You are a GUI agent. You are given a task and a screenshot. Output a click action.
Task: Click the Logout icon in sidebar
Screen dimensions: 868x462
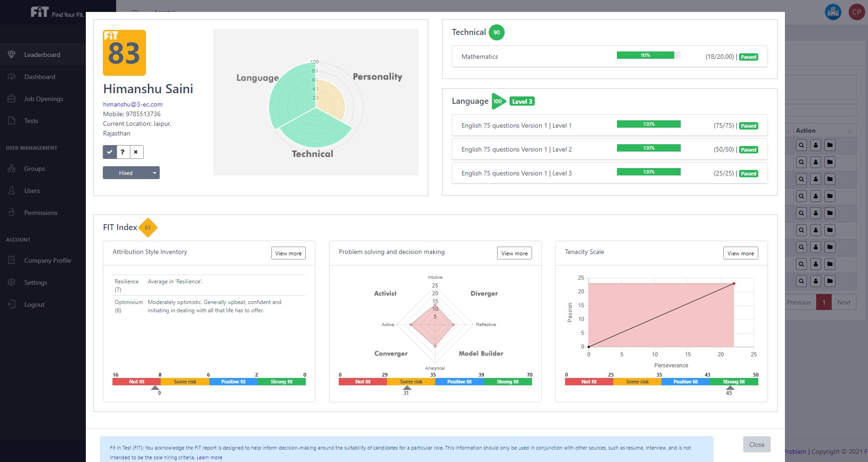(x=11, y=304)
